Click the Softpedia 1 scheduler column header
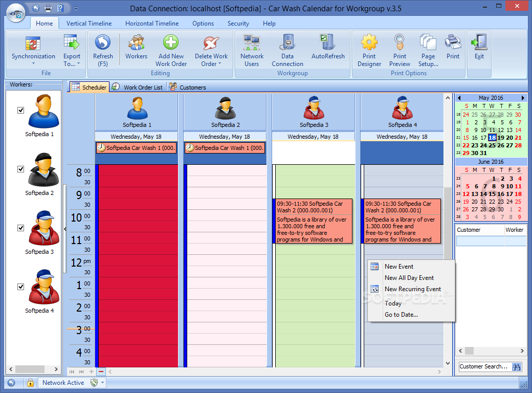Viewport: 532px width, 393px height. pyautogui.click(x=137, y=113)
